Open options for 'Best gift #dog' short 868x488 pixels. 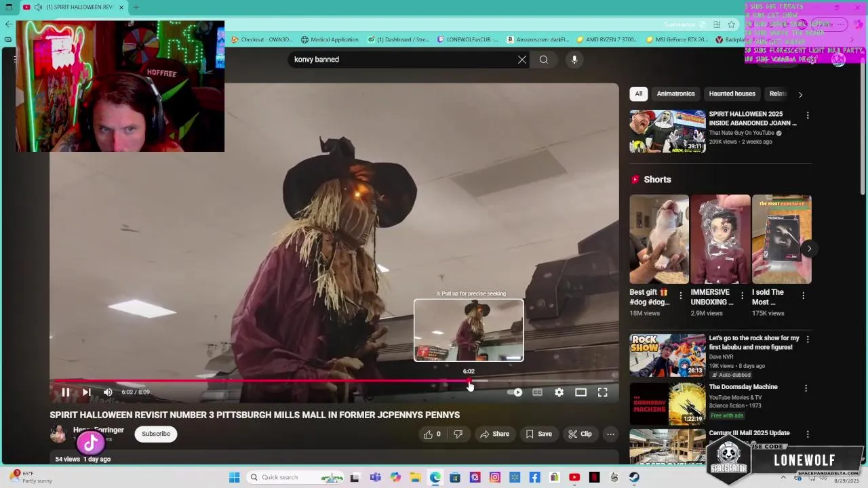tap(681, 296)
